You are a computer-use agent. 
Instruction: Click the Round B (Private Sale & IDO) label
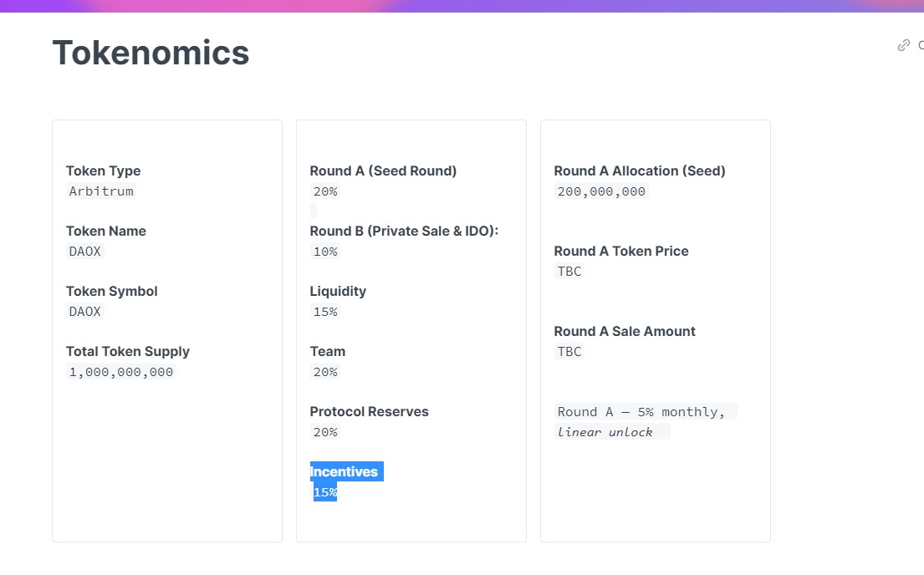(404, 231)
